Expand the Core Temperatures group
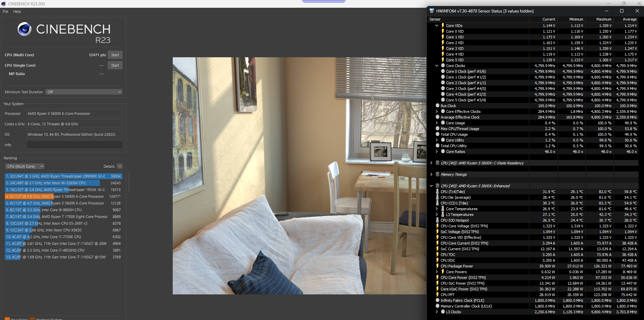644x320 pixels. click(437, 209)
